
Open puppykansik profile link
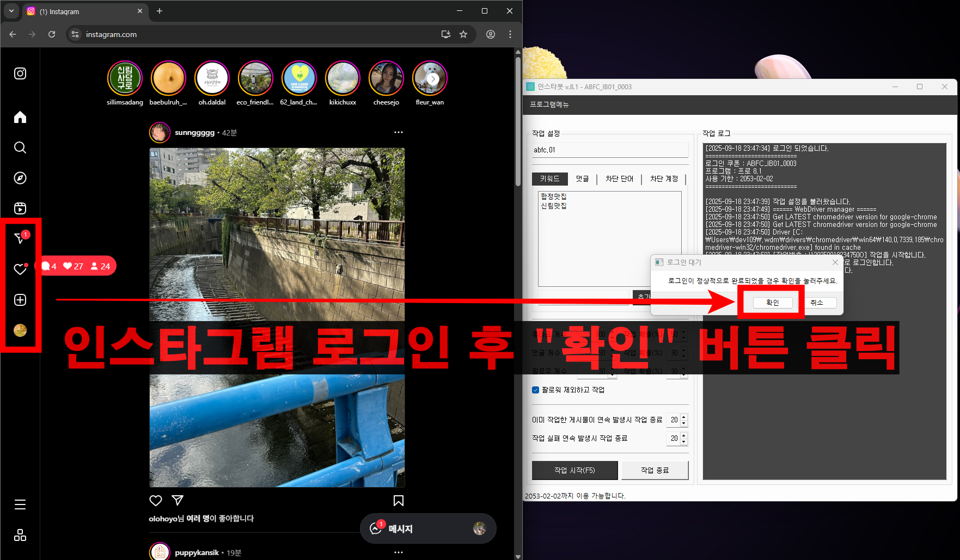197,552
